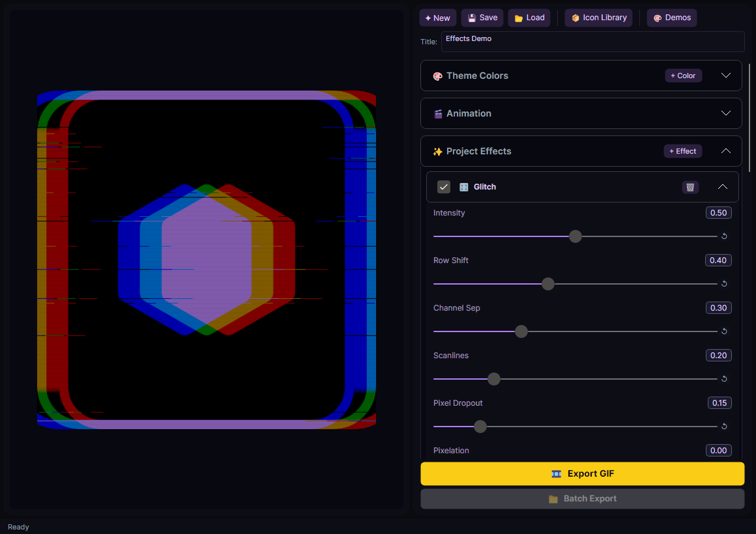This screenshot has width=756, height=534.
Task: Reset the Row Shift slider value
Action: [x=724, y=284]
